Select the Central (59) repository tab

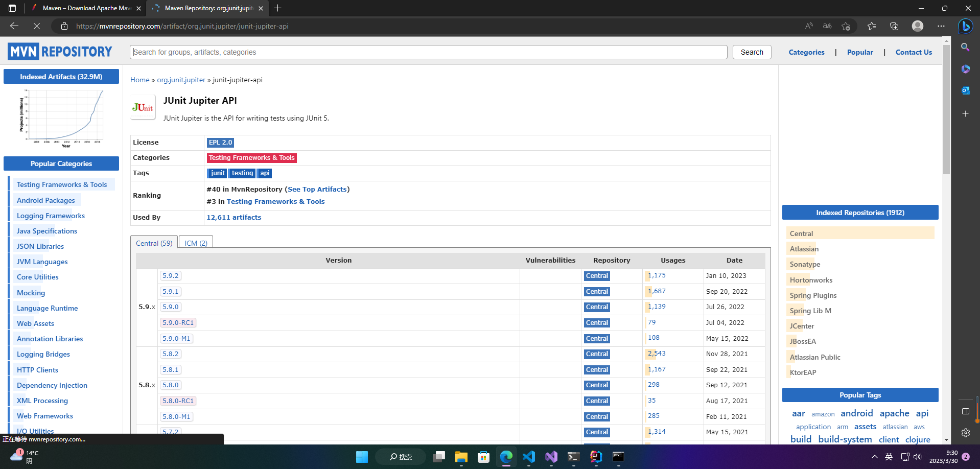[x=154, y=243]
